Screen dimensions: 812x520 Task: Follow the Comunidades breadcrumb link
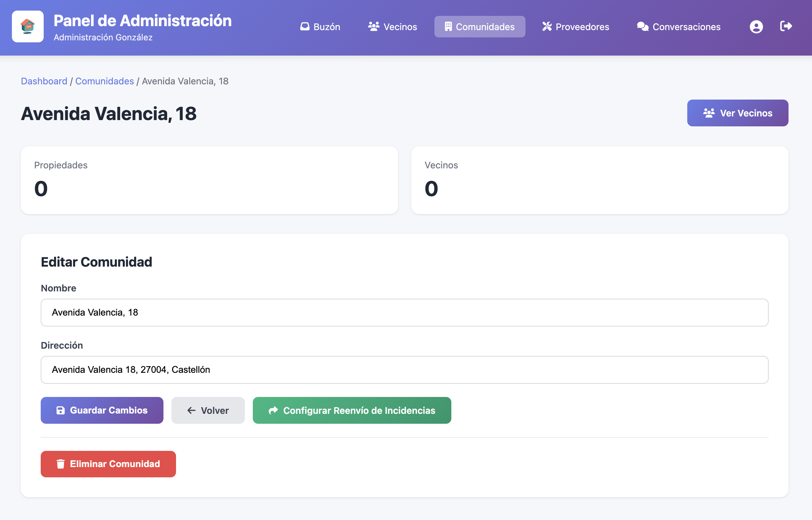click(x=104, y=81)
